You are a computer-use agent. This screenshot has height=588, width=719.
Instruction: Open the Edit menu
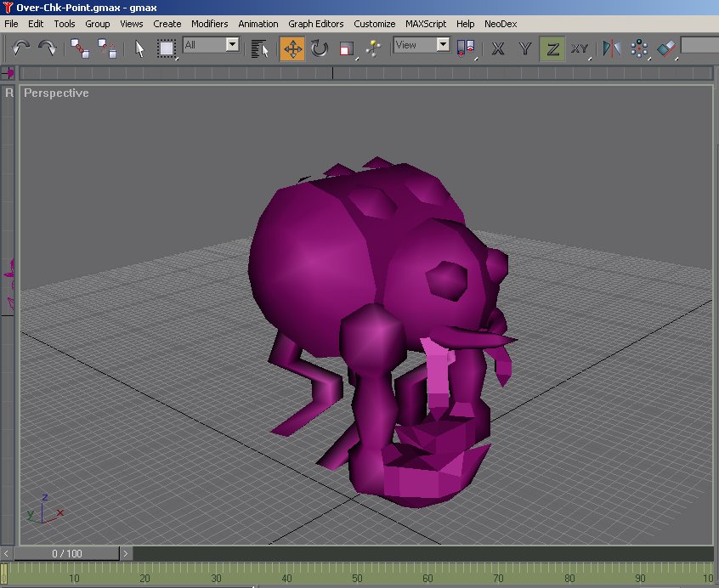coord(36,24)
